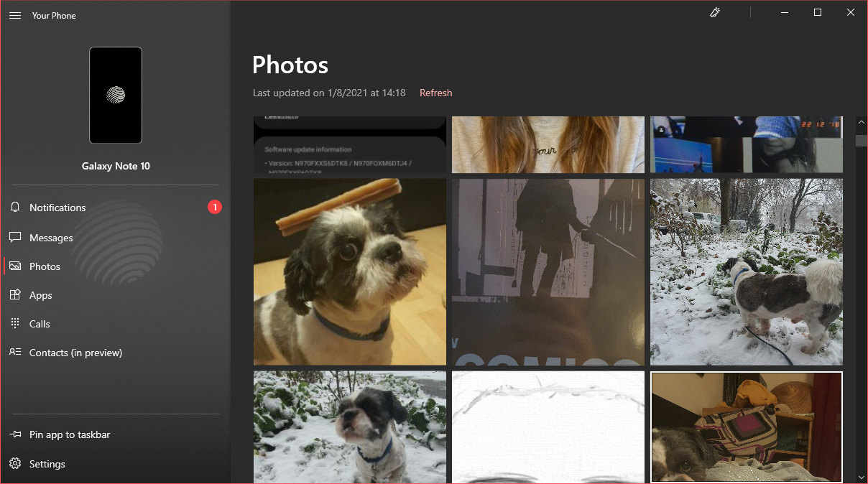
Task: Click the Galaxy Note 10 phone image
Action: 116,96
